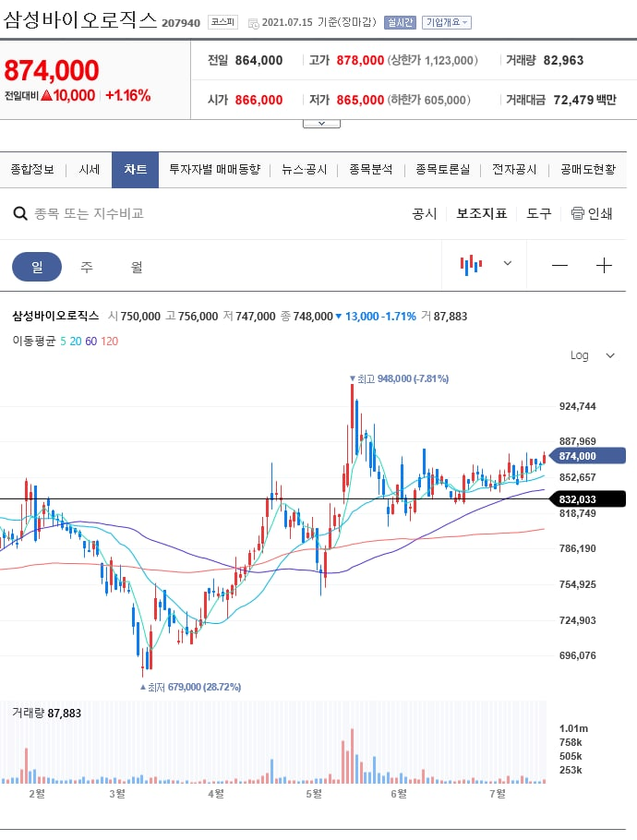The height and width of the screenshot is (840, 637).
Task: Open the 종합정보 tab
Action: (32, 170)
